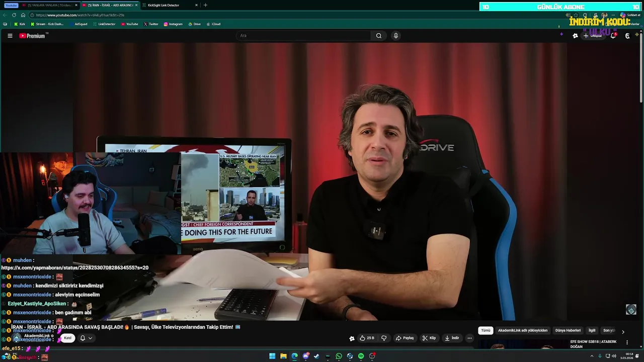Open the YouTube hamburger guide menu

click(x=10, y=36)
